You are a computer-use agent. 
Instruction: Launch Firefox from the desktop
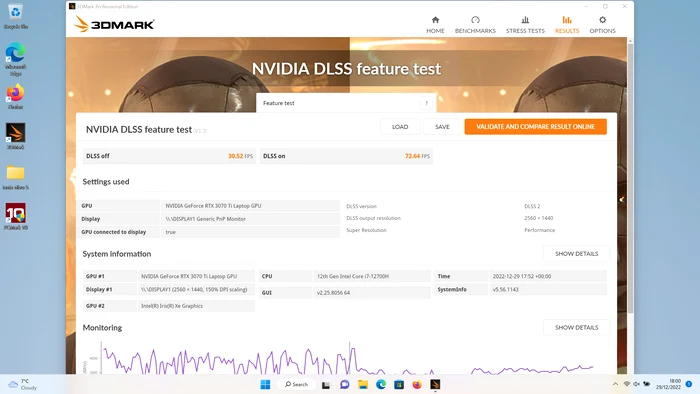(15, 96)
